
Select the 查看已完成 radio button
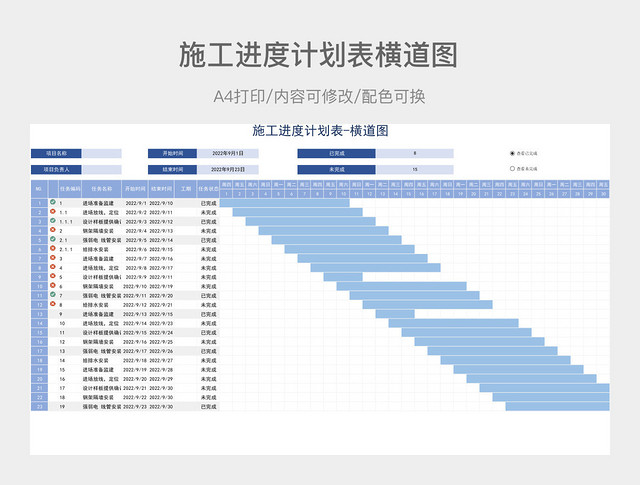click(x=512, y=154)
